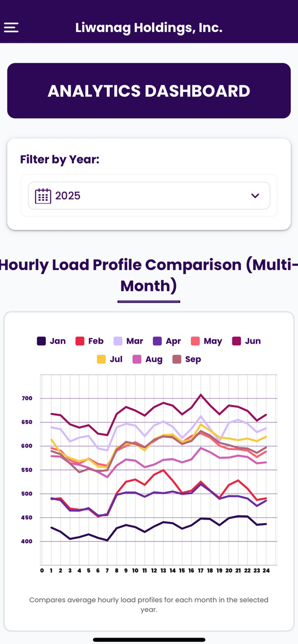
Task: Click the hour 0 x-axis label
Action: [x=42, y=570]
